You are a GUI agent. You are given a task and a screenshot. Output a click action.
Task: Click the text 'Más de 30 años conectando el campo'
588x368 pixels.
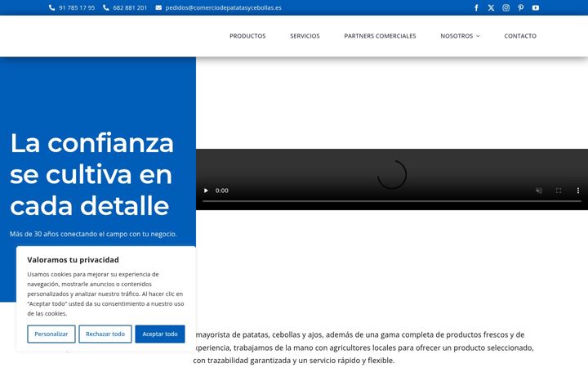coord(93,234)
